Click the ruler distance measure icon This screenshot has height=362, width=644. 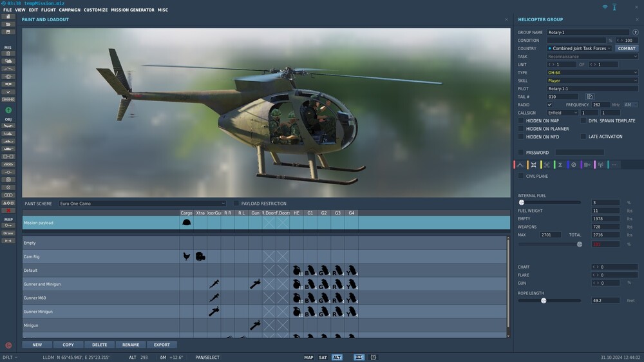pyautogui.click(x=8, y=241)
